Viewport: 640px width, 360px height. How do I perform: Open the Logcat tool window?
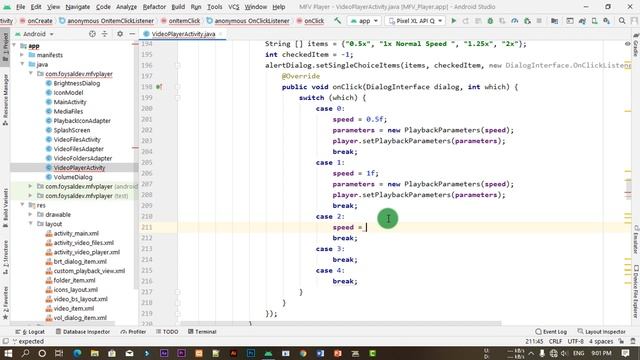pyautogui.click(x=30, y=332)
